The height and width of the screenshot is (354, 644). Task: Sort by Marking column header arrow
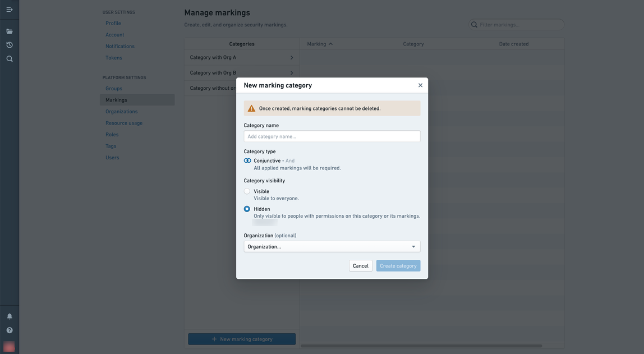coord(330,44)
